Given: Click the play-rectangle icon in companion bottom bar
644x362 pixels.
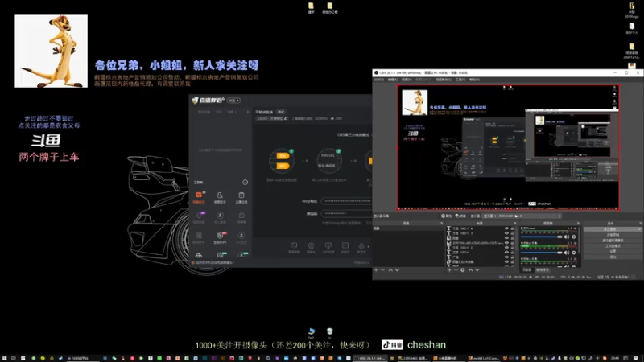Looking at the screenshot, I should click(x=345, y=247).
